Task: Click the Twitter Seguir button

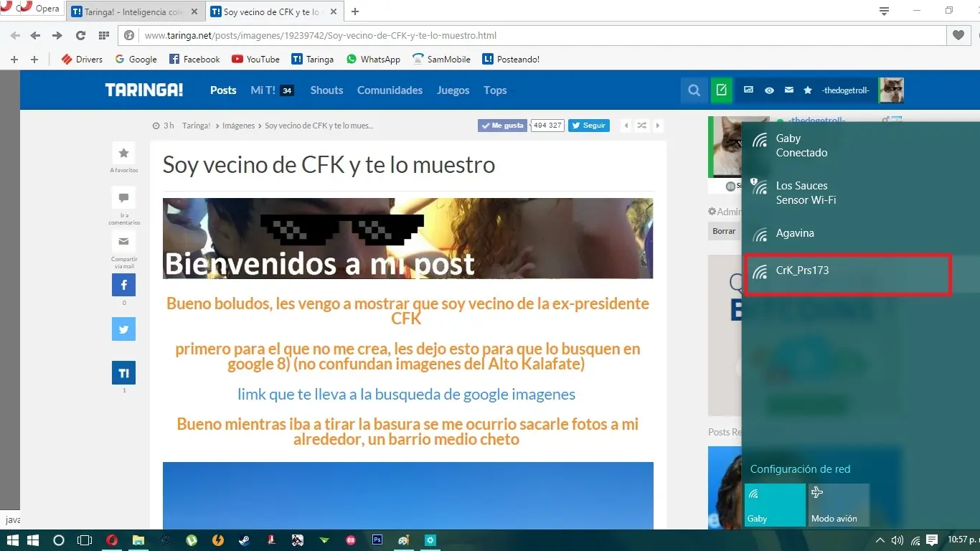Action: tap(588, 126)
